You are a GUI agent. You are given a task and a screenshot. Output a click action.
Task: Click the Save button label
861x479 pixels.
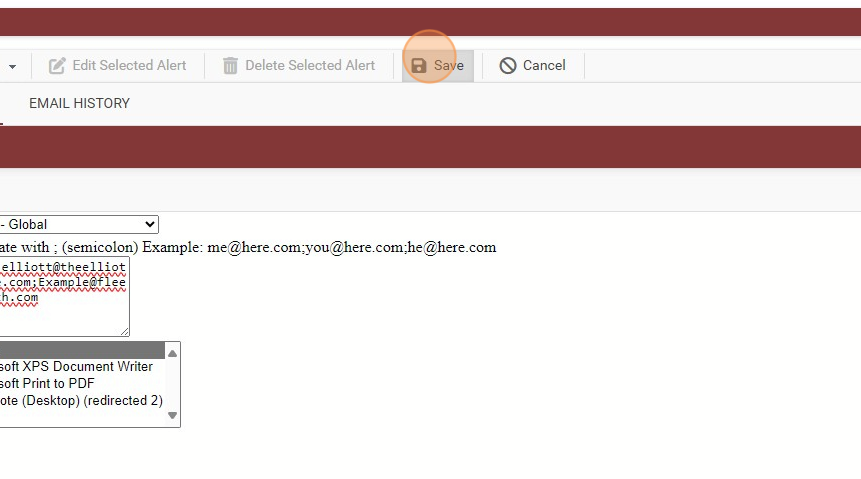pos(449,65)
